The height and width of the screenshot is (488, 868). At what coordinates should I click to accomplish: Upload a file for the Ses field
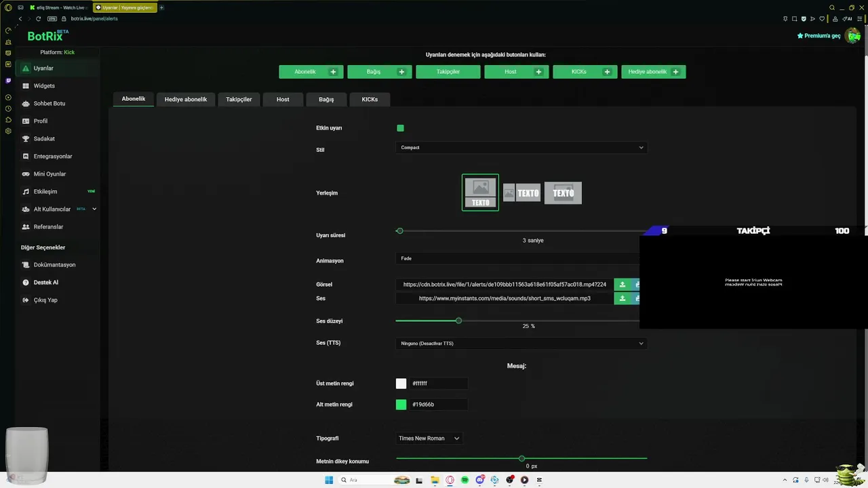(623, 298)
